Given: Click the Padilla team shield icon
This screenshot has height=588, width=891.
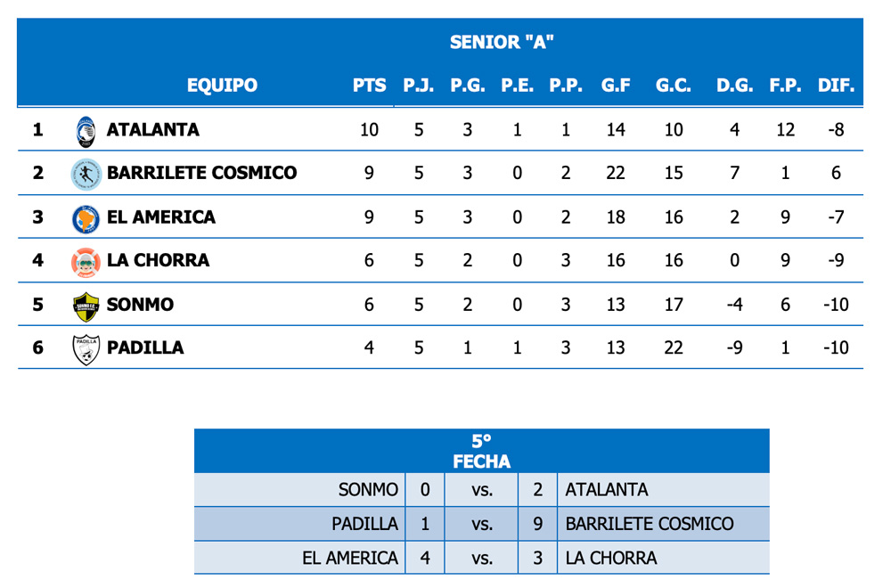Looking at the screenshot, I should click(86, 349).
